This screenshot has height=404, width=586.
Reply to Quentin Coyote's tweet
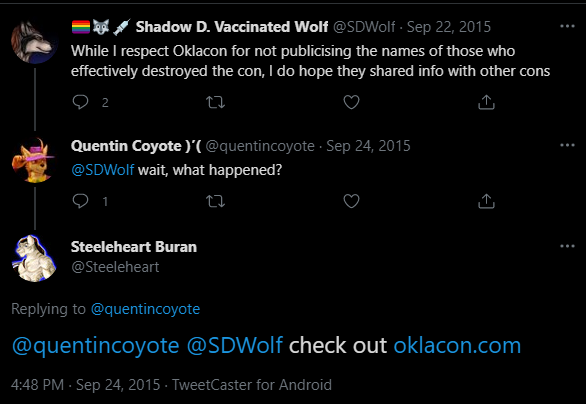(x=80, y=201)
